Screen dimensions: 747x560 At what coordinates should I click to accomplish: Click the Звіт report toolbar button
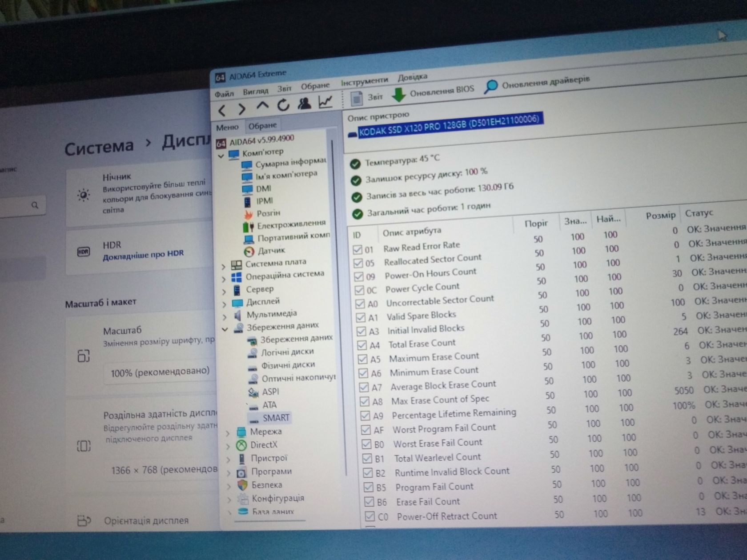(366, 98)
